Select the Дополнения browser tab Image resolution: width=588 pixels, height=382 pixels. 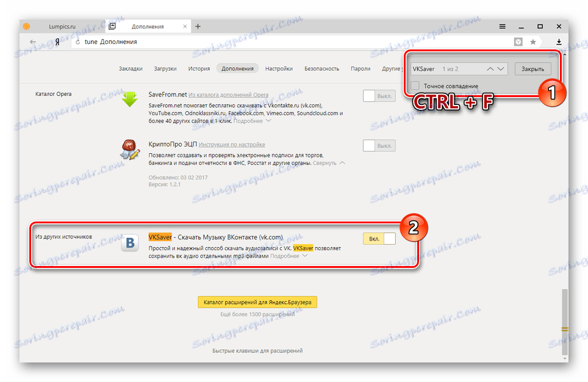pyautogui.click(x=148, y=27)
